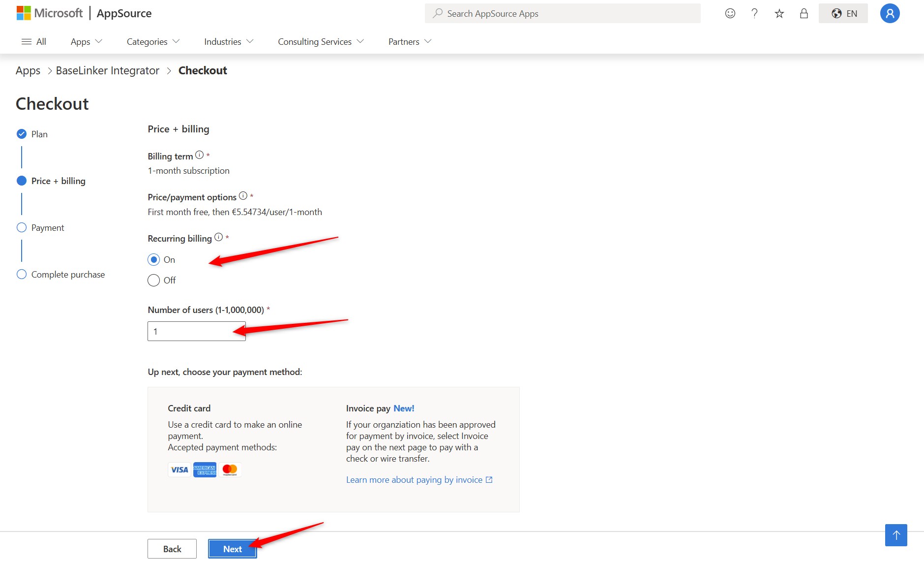Open the All hamburger menu
Image resolution: width=924 pixels, height=563 pixels.
33,42
